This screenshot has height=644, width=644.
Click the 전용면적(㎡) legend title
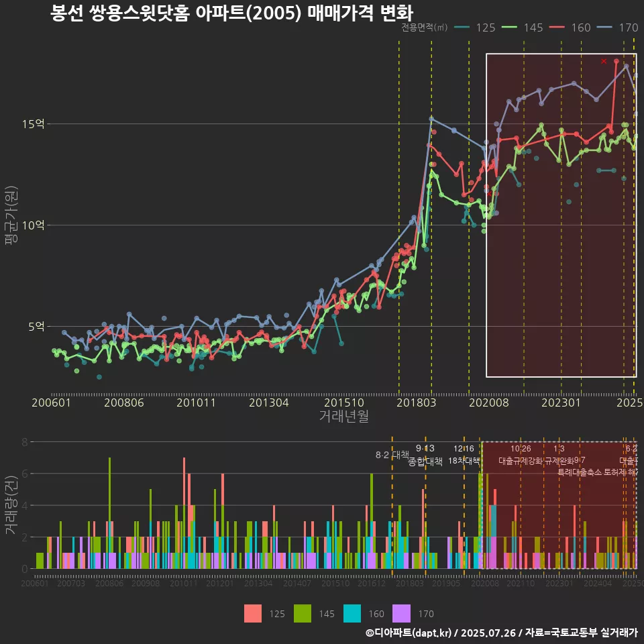point(424,28)
